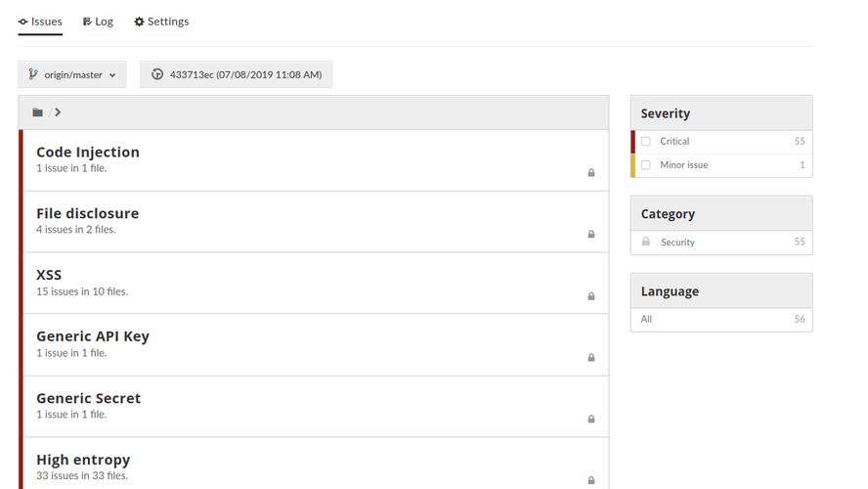Click the lock icon on Generic API Key row
The image size is (868, 489).
590,357
